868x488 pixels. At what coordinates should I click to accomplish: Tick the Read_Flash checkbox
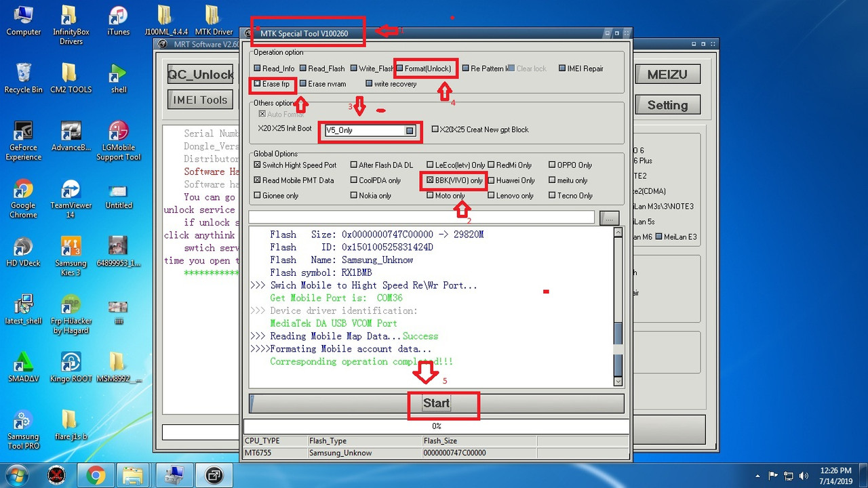click(302, 68)
